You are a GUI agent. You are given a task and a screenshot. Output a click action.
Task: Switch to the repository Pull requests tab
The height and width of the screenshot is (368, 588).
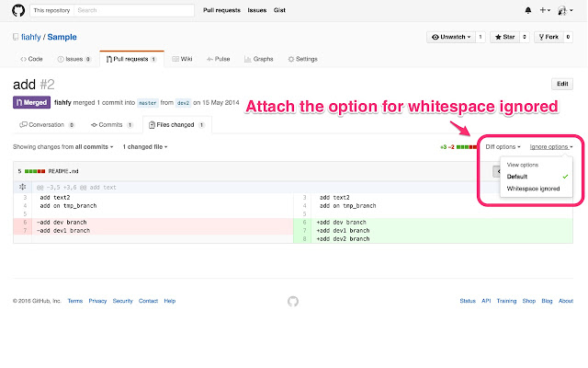tap(131, 59)
